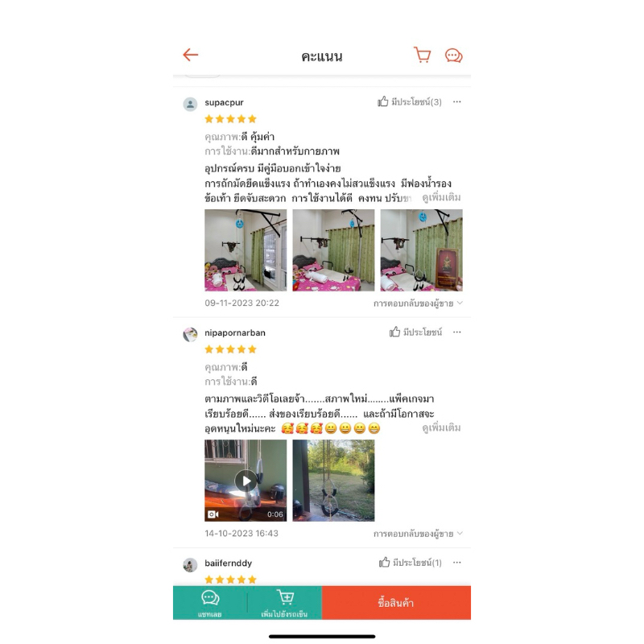Expand seller reply under supacpur's review

click(418, 303)
